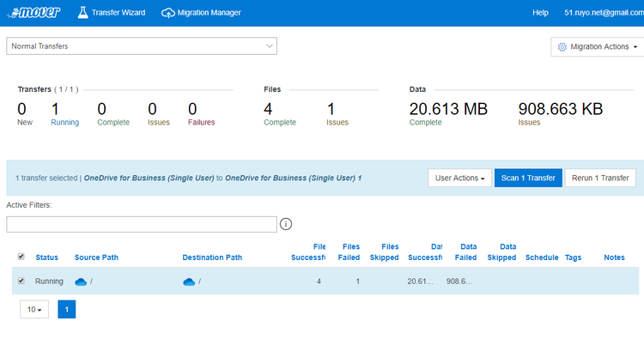Viewport: 644px width, 339px height.
Task: Open the Help menu item
Action: tap(540, 13)
